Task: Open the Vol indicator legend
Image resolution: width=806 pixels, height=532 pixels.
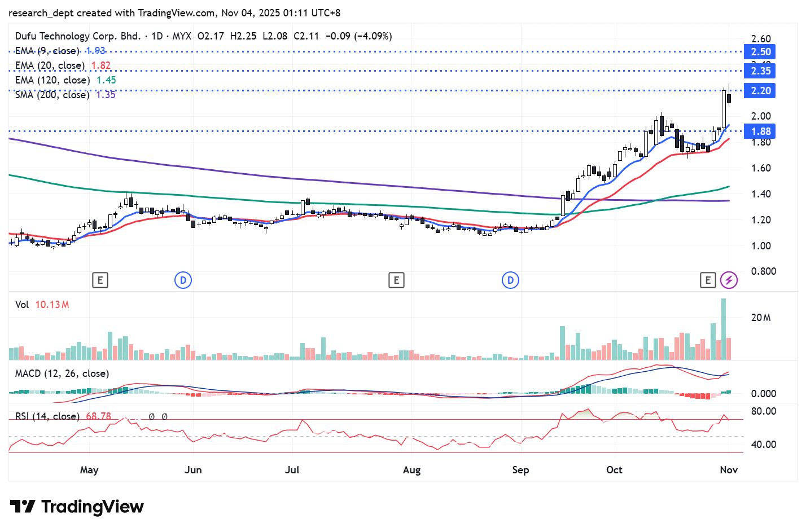Action: (22, 305)
